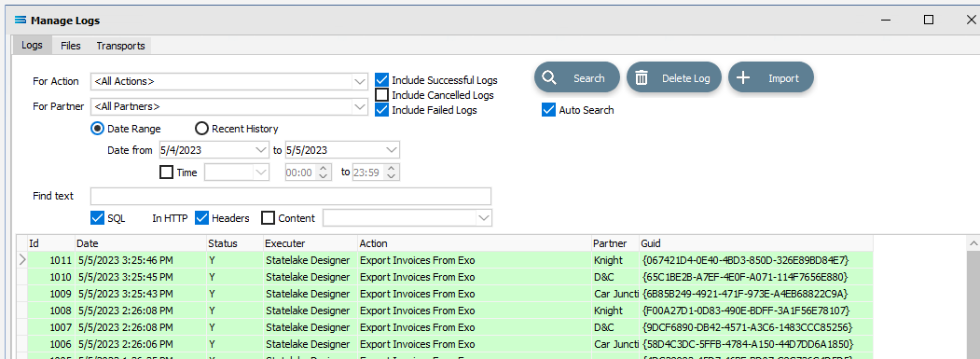
Task: Select the Recent History radio option
Action: coord(201,129)
